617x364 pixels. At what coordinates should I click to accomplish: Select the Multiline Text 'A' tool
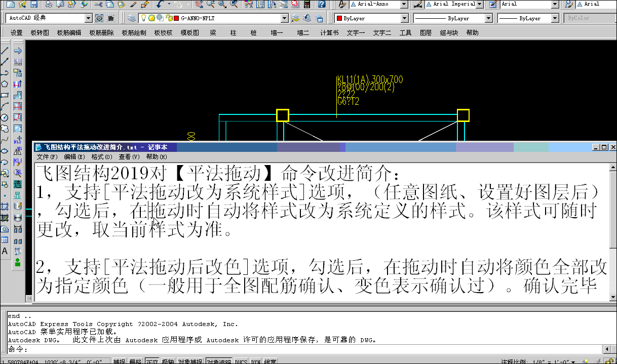pyautogui.click(x=5, y=251)
